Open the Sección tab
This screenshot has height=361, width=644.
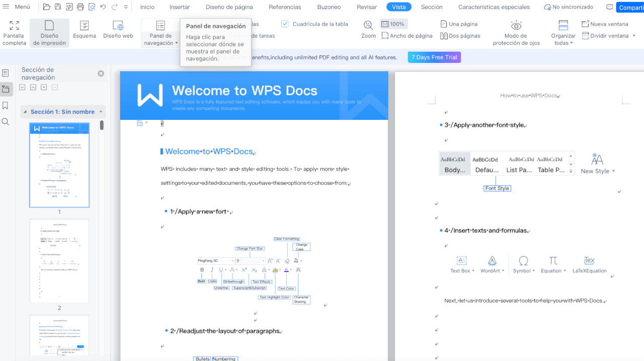432,7
